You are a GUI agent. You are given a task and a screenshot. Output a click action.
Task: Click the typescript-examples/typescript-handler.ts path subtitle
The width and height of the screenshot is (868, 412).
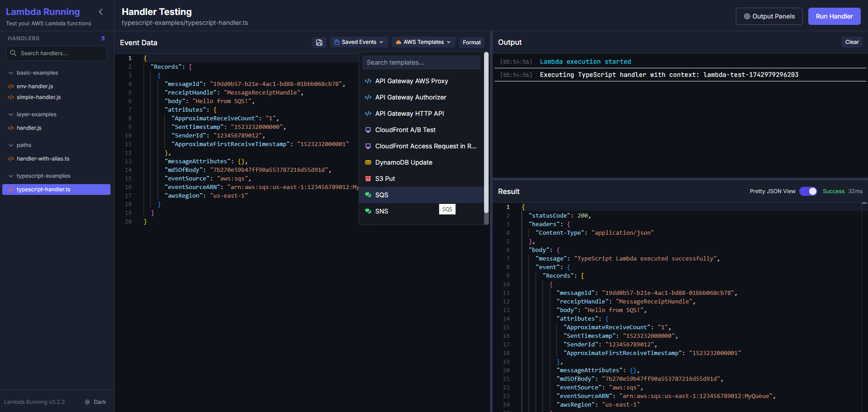click(185, 23)
